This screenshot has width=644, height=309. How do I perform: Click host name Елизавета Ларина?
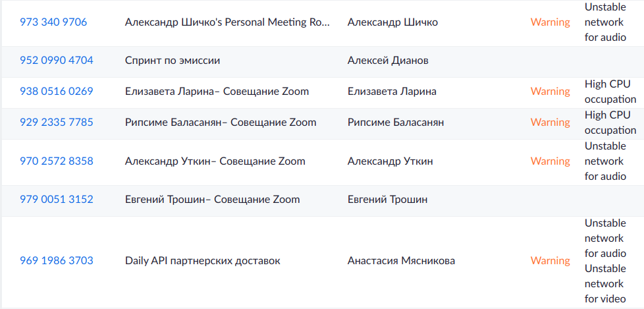[x=392, y=91]
